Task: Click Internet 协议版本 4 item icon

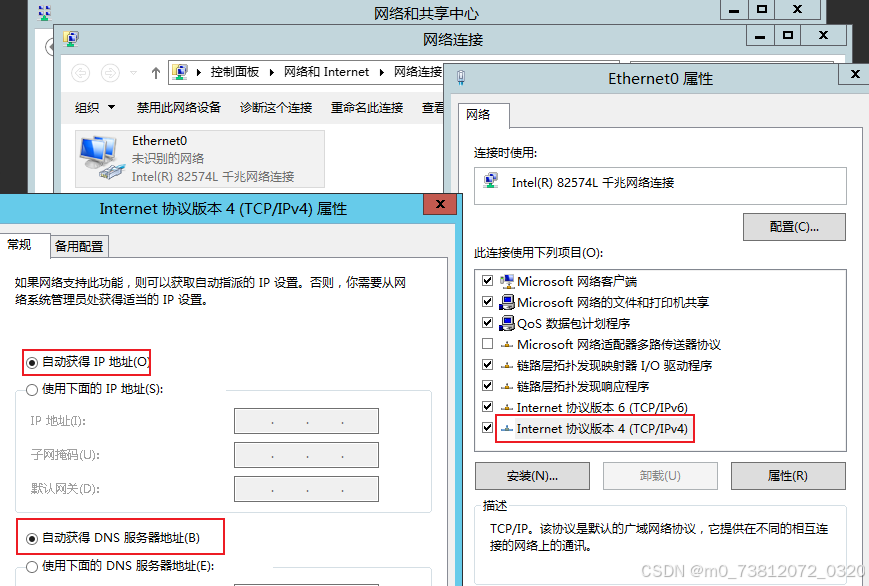Action: tap(507, 429)
